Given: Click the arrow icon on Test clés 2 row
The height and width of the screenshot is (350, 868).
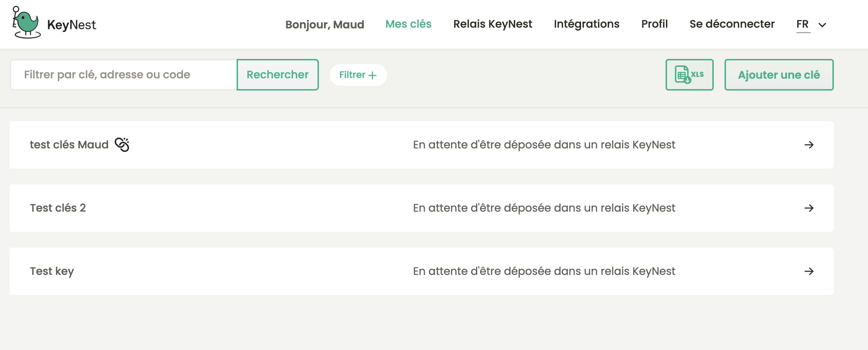Looking at the screenshot, I should pyautogui.click(x=809, y=208).
